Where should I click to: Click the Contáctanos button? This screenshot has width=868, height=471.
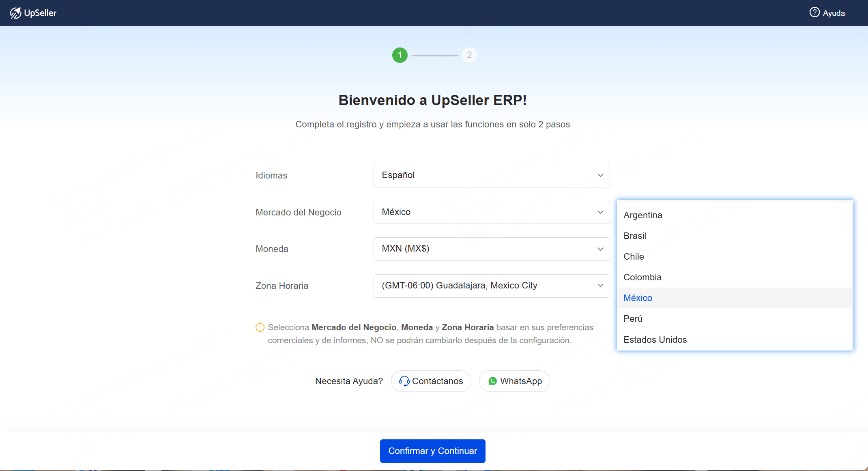[431, 381]
